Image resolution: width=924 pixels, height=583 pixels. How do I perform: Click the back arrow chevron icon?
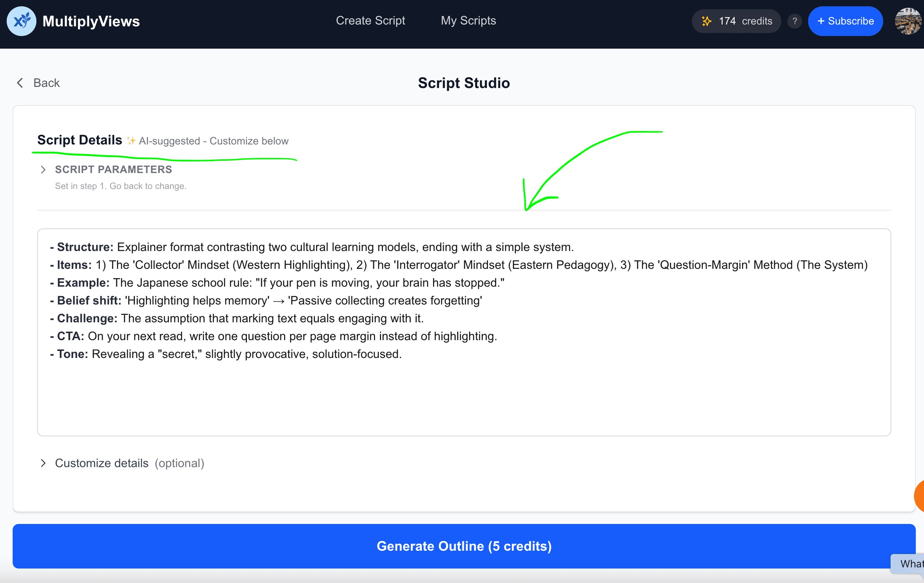20,83
